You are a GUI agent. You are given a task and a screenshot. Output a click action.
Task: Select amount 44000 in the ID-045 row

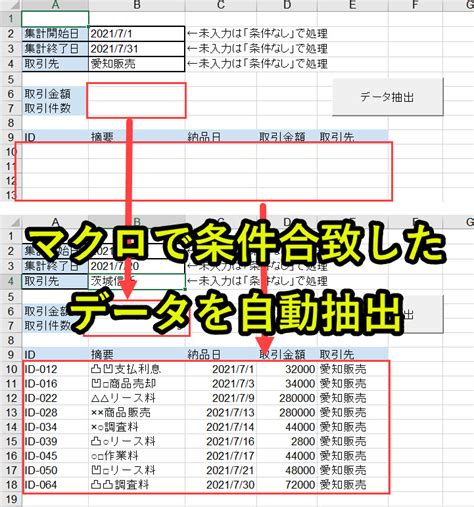coord(287,456)
